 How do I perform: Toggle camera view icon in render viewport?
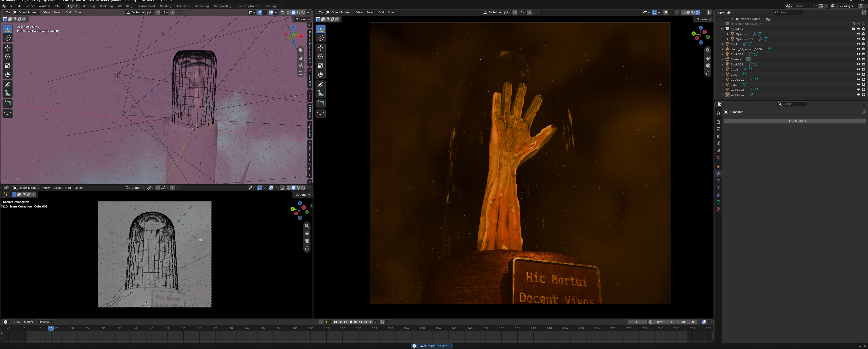point(708,65)
